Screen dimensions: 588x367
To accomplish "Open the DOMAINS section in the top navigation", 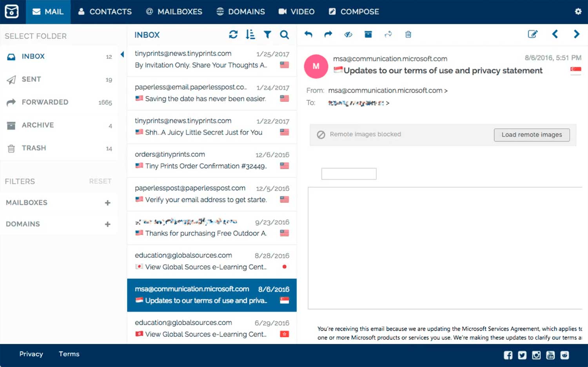I will click(x=241, y=12).
